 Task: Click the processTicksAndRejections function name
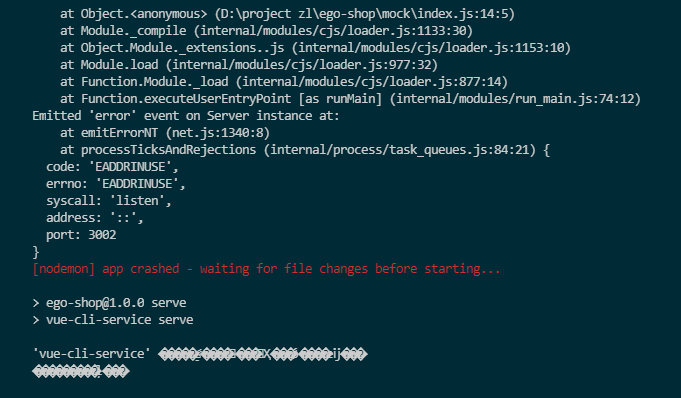tap(169, 149)
